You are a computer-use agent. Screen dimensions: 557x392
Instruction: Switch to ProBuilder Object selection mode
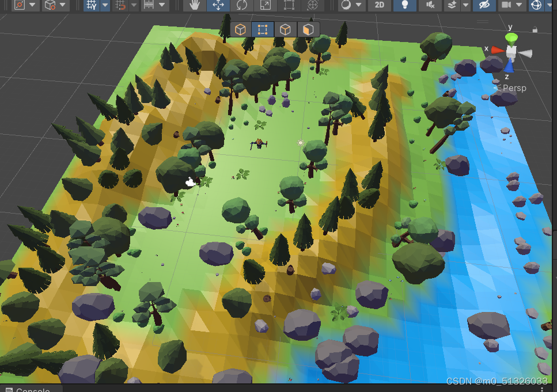[240, 29]
